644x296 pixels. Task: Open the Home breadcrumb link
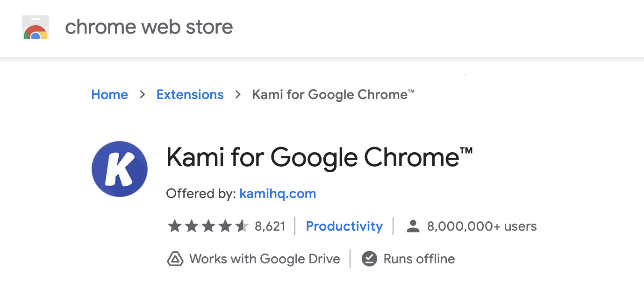tap(109, 94)
